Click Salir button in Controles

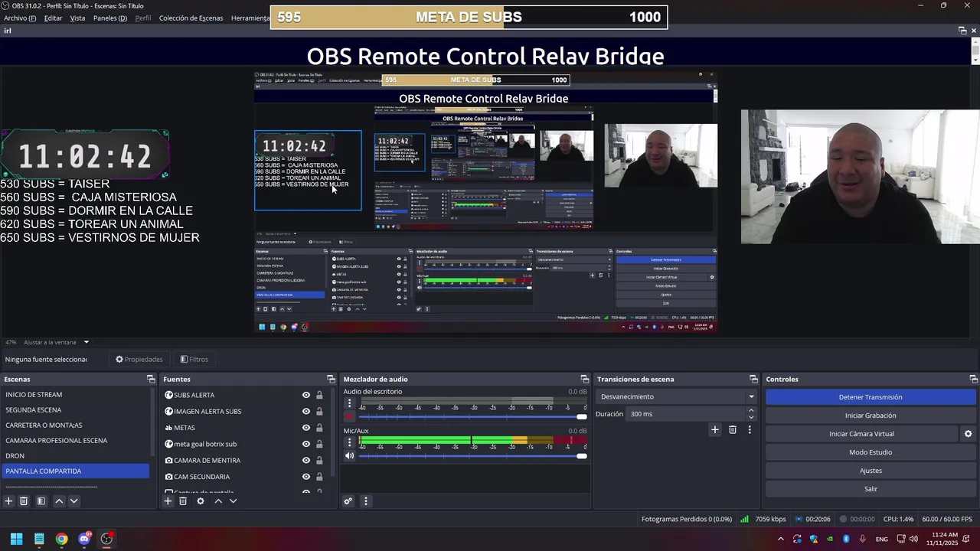point(871,489)
